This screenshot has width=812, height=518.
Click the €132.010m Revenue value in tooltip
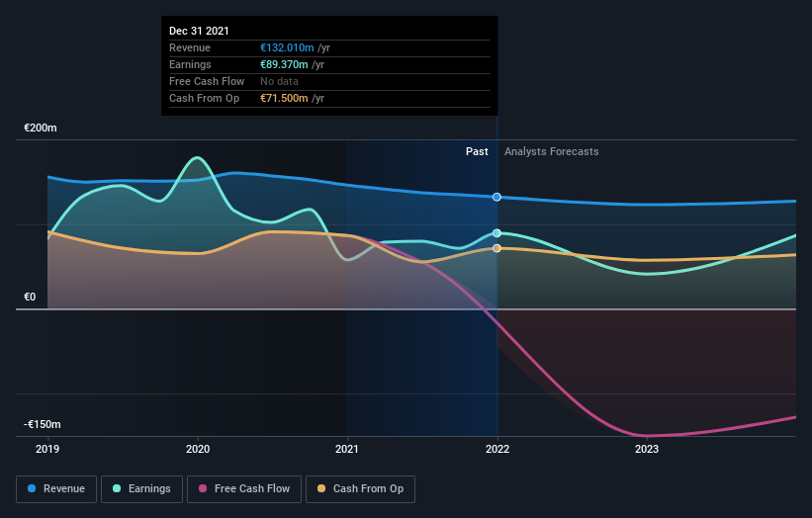click(287, 47)
